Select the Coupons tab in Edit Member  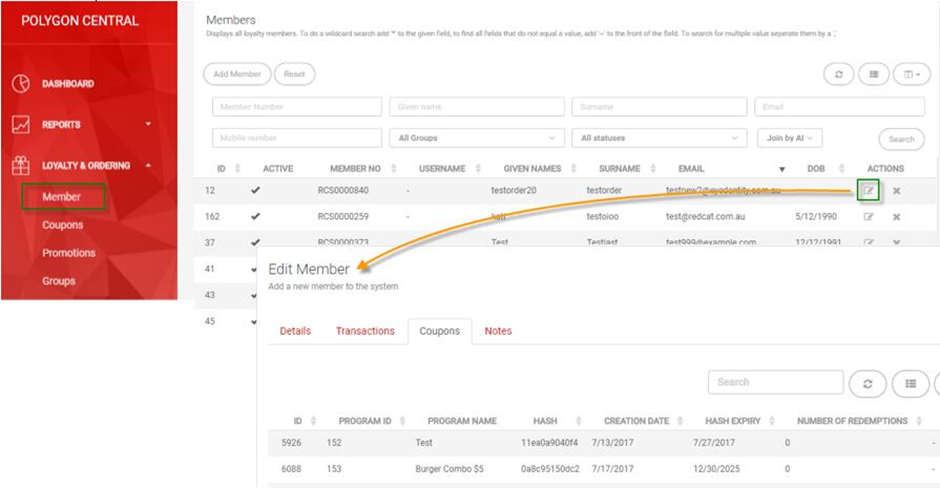tap(439, 331)
